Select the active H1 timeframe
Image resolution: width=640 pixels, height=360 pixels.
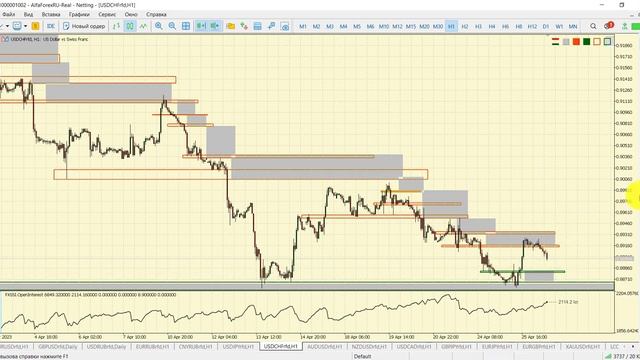(451, 26)
